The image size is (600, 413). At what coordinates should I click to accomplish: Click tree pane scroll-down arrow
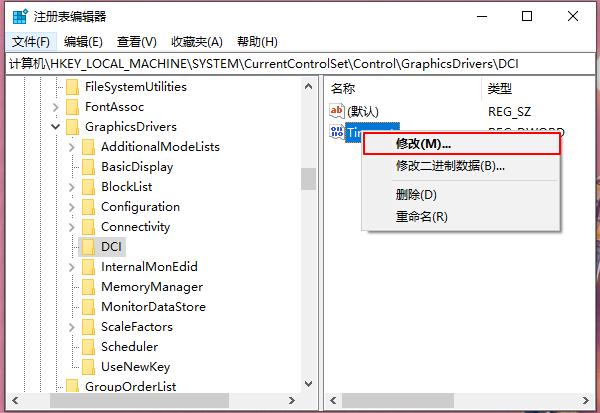point(308,383)
